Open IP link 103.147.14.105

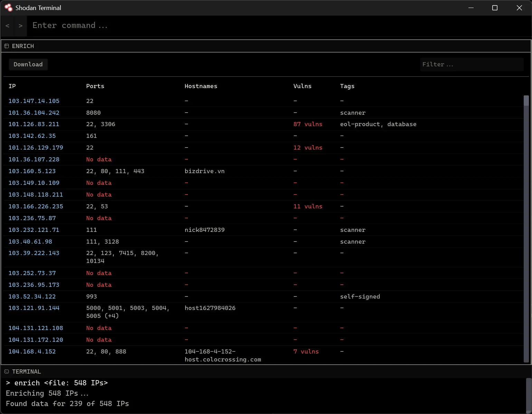click(x=34, y=101)
